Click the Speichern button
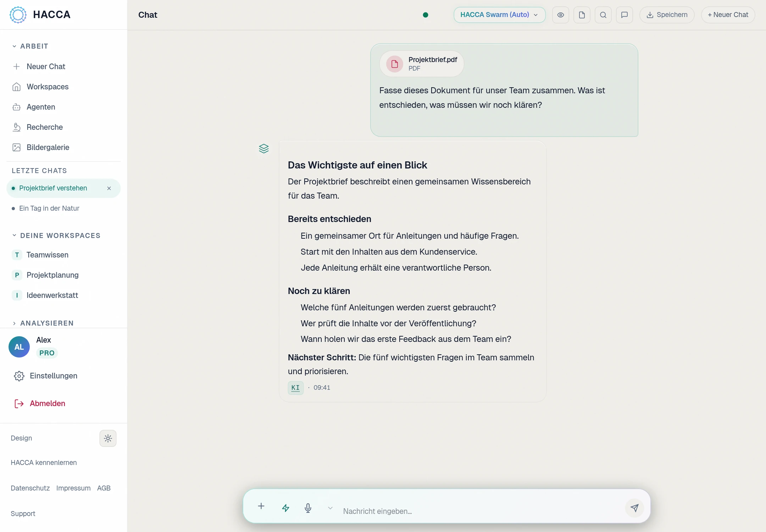766x532 pixels. pyautogui.click(x=667, y=15)
